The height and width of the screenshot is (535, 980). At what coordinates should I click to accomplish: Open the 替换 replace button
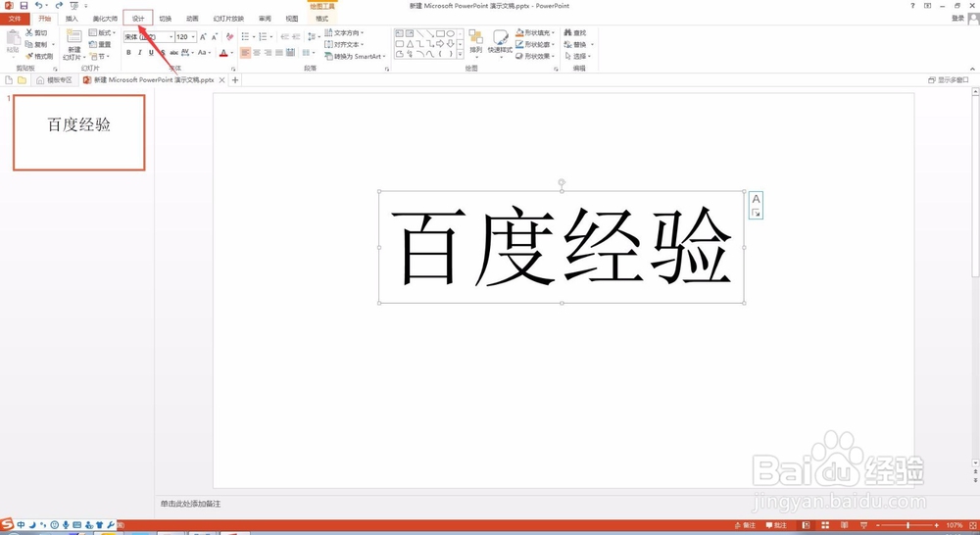[x=578, y=44]
